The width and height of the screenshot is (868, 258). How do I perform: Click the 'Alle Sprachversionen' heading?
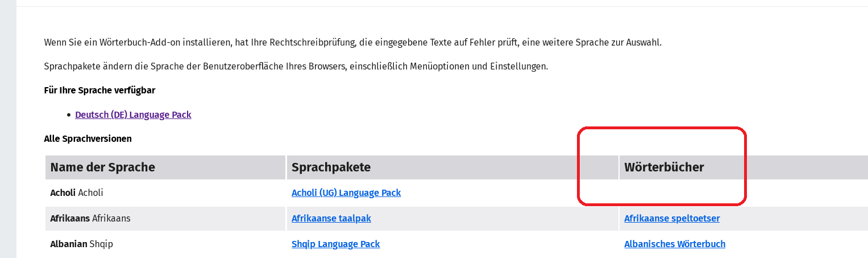click(88, 138)
